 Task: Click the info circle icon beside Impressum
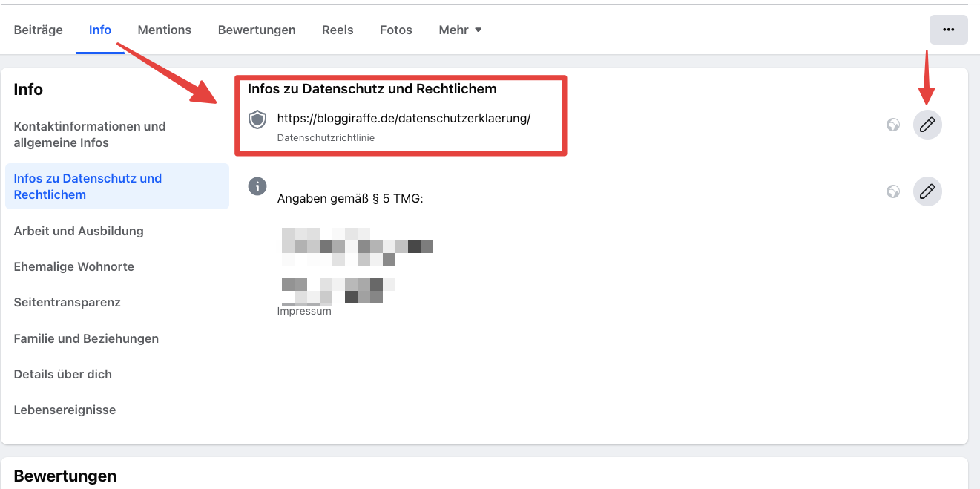[257, 186]
